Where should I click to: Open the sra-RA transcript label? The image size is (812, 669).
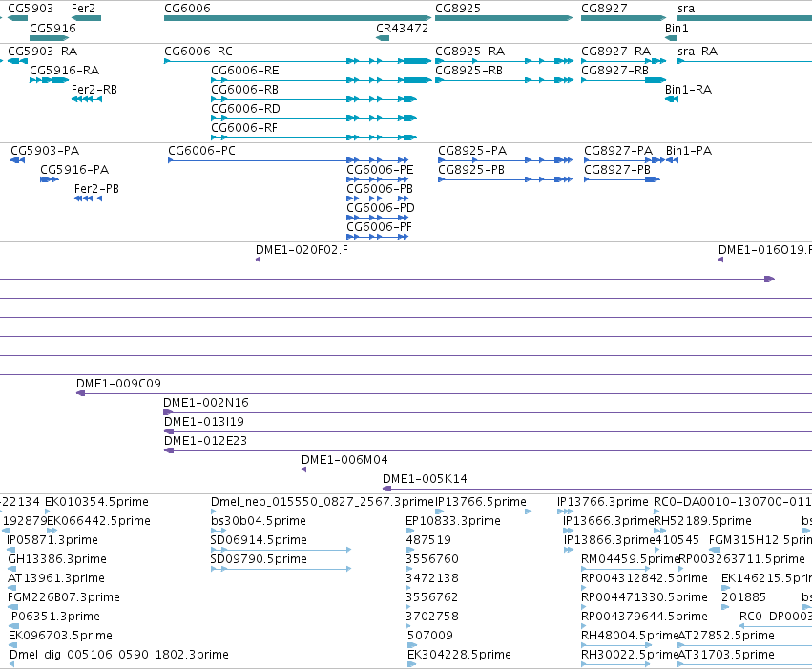tap(697, 52)
